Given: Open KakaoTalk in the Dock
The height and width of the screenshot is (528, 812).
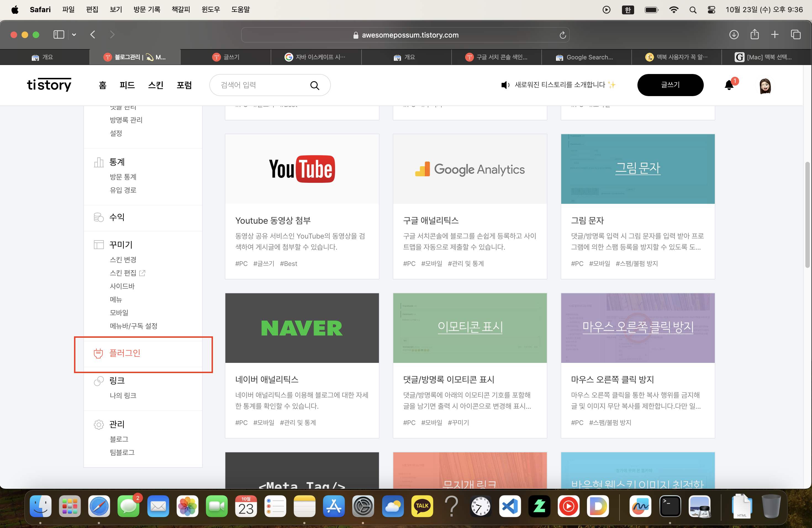Looking at the screenshot, I should 422,506.
